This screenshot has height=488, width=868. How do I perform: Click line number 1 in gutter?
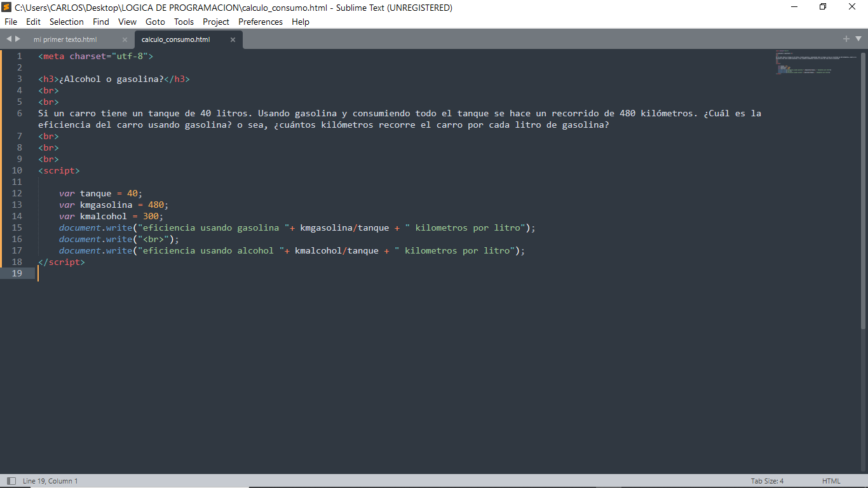19,56
